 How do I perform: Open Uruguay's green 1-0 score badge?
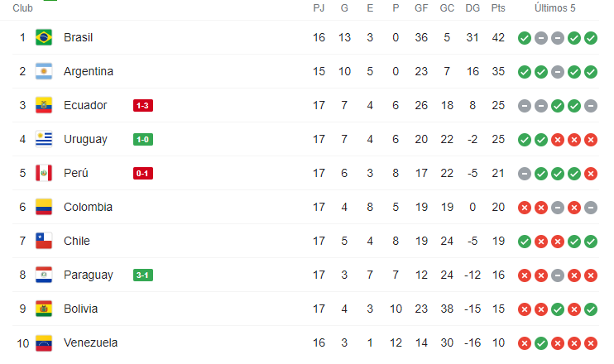pyautogui.click(x=142, y=139)
